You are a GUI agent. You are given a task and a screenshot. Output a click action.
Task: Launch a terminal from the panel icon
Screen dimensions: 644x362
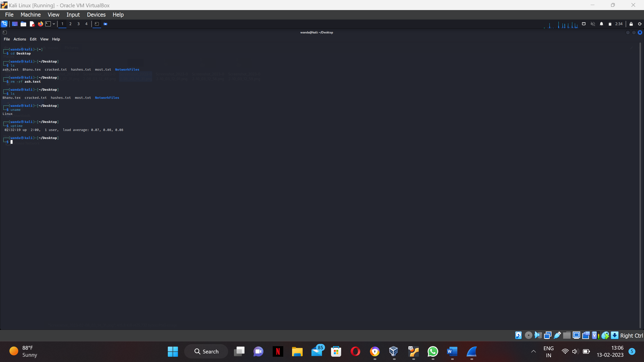[48, 24]
